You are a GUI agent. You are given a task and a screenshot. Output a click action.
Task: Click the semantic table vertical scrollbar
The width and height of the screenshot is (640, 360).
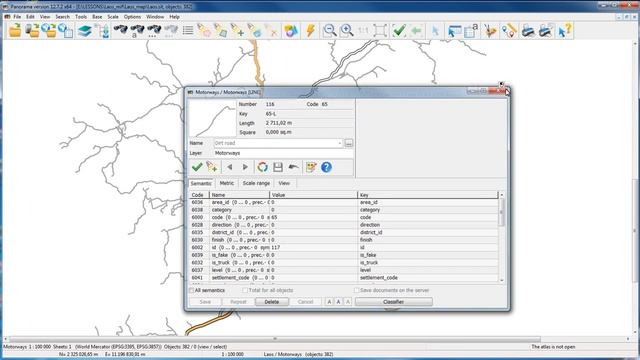coord(502,238)
